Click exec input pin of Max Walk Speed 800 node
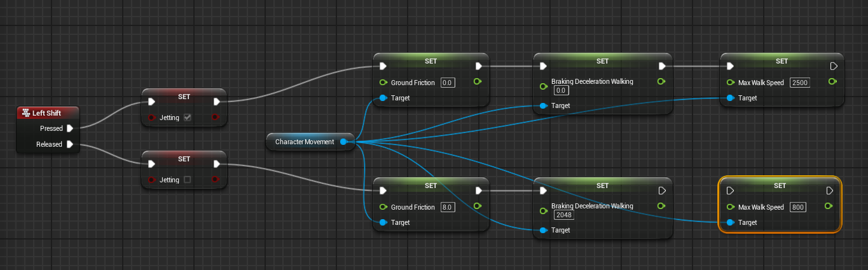The image size is (868, 270). (730, 191)
